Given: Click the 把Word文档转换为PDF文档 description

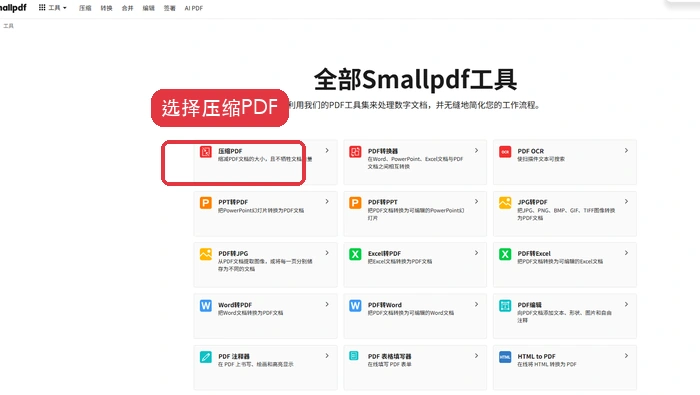Looking at the screenshot, I should [250, 313].
